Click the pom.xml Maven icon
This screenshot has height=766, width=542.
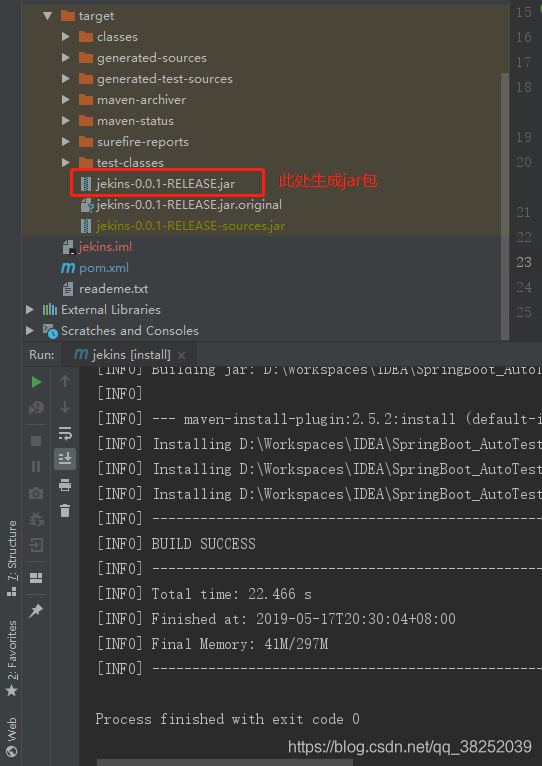pyautogui.click(x=68, y=268)
